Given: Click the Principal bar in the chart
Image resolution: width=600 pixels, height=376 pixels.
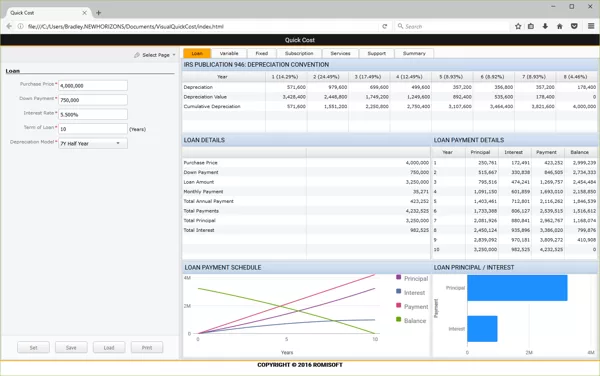Looking at the screenshot, I should (x=517, y=288).
